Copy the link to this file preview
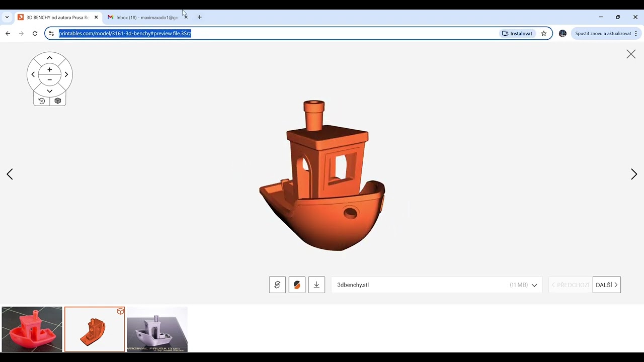 pos(277,285)
